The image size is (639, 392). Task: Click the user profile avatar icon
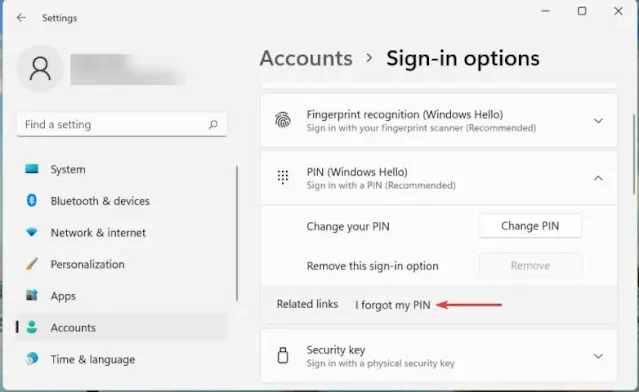[x=40, y=68]
